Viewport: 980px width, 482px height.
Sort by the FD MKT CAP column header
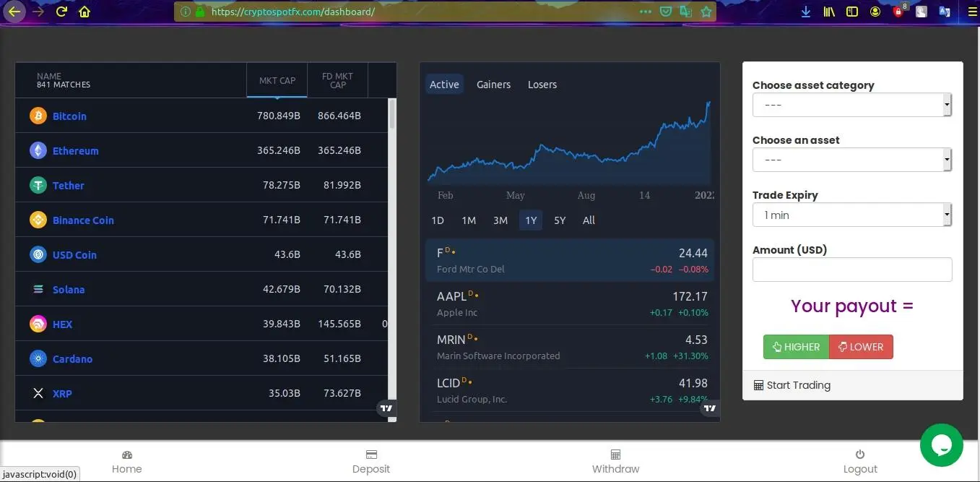point(337,80)
